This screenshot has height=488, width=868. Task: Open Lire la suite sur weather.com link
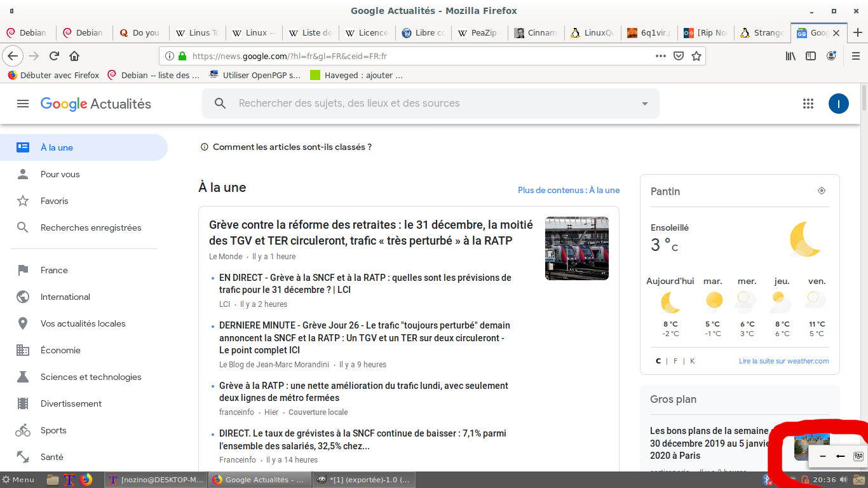point(783,361)
